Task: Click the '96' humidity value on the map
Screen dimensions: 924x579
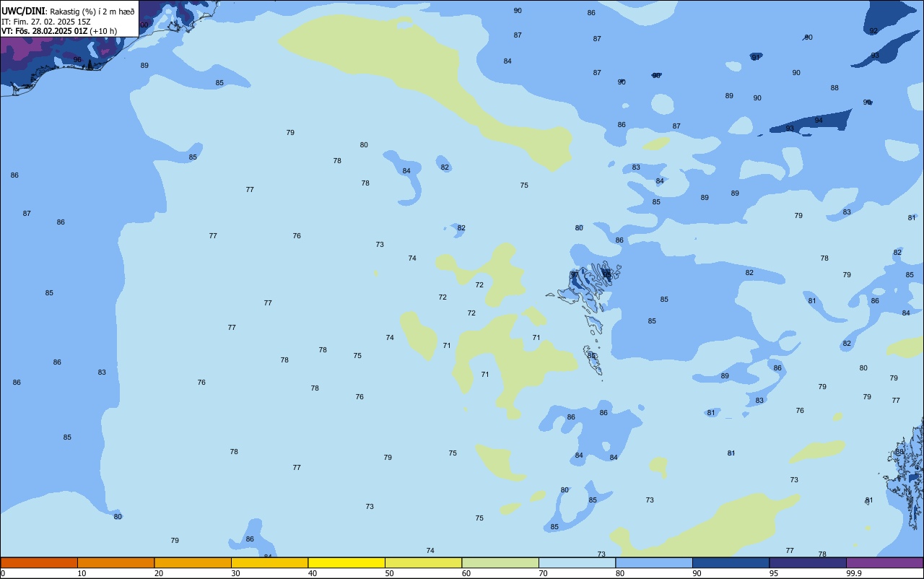Action: (77, 60)
